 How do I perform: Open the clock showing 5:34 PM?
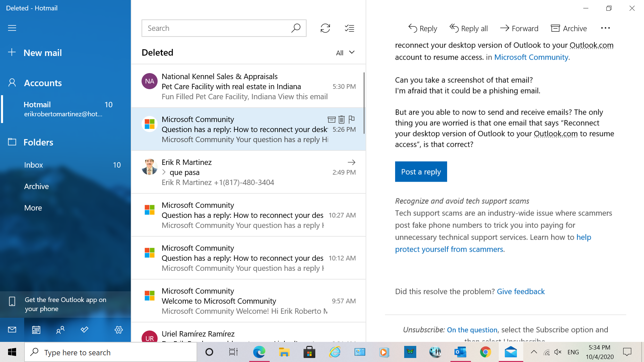[x=599, y=352]
